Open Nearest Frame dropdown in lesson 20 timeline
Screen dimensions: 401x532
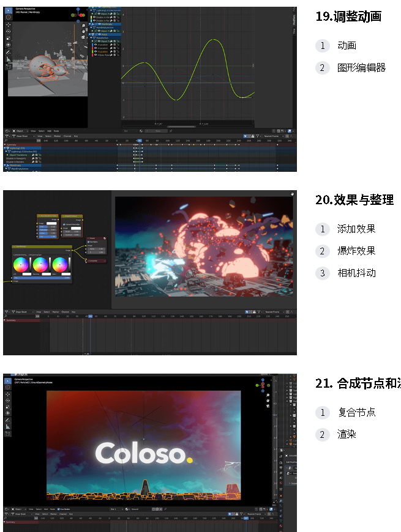pyautogui.click(x=273, y=311)
